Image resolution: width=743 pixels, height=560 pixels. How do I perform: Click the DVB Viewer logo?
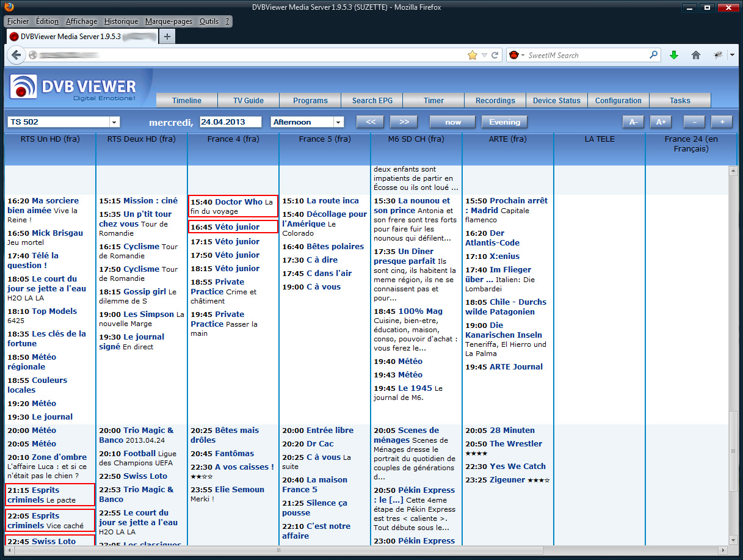coord(73,87)
